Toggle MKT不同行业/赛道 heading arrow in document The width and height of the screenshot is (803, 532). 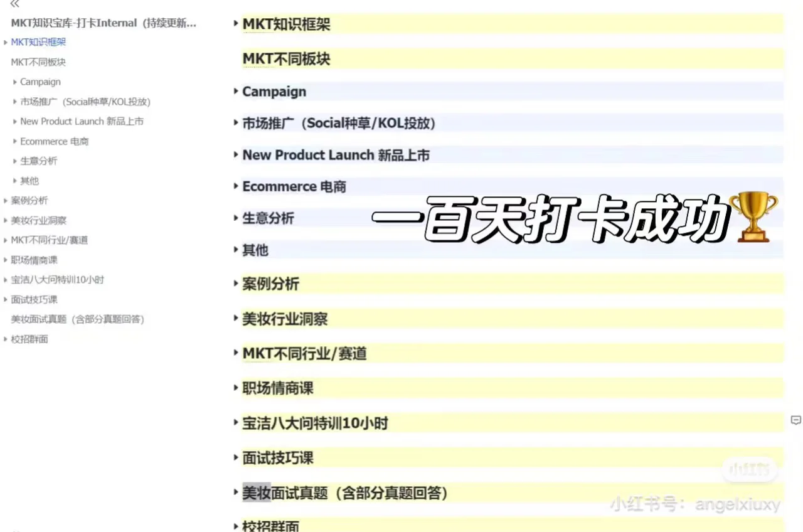236,353
